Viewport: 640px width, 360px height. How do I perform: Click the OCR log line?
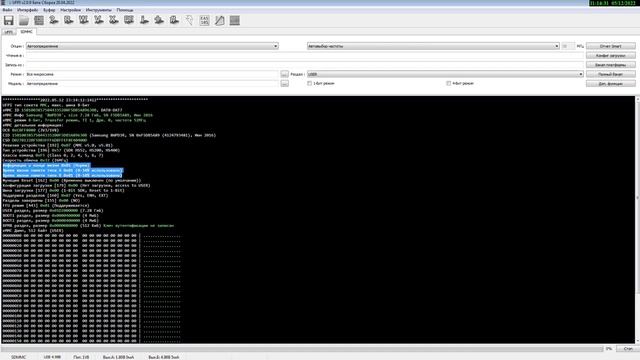[31, 130]
